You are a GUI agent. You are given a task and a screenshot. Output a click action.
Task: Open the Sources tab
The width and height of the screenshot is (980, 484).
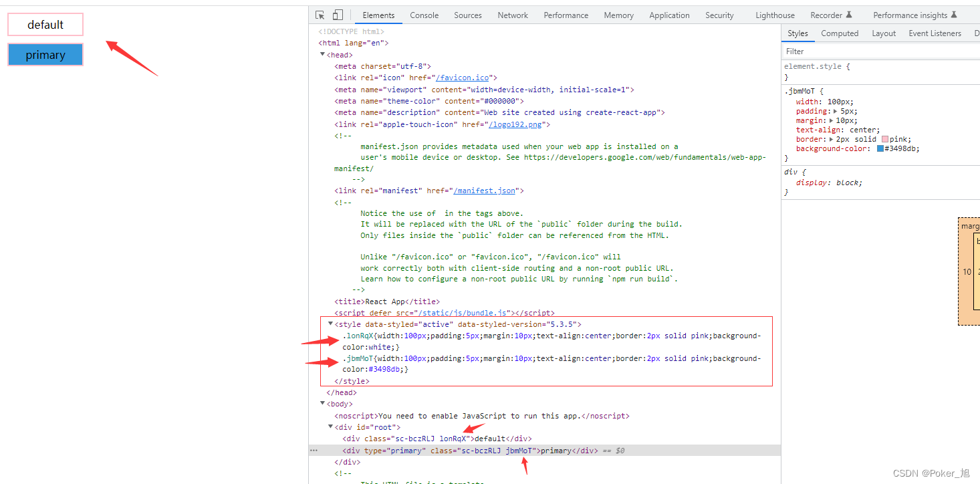(x=468, y=15)
